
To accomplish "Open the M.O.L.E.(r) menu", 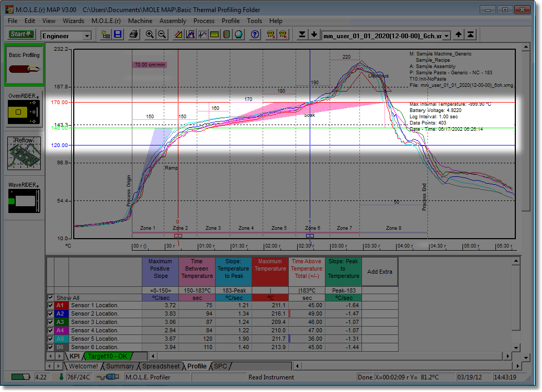I will tap(106, 21).
